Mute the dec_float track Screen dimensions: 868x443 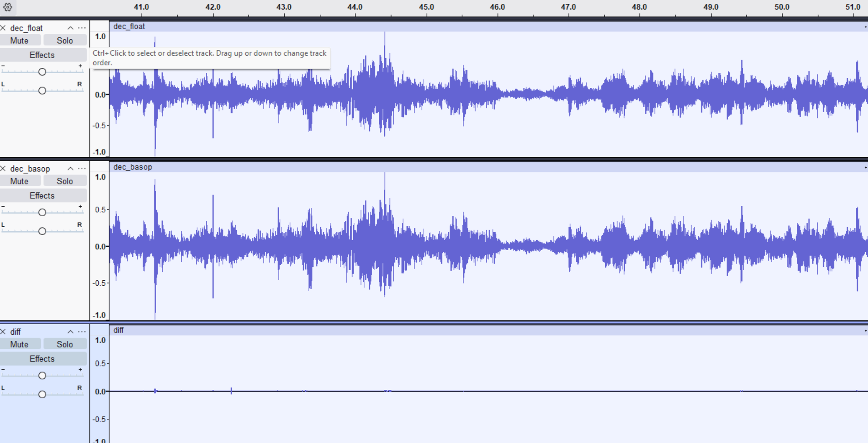pyautogui.click(x=20, y=41)
